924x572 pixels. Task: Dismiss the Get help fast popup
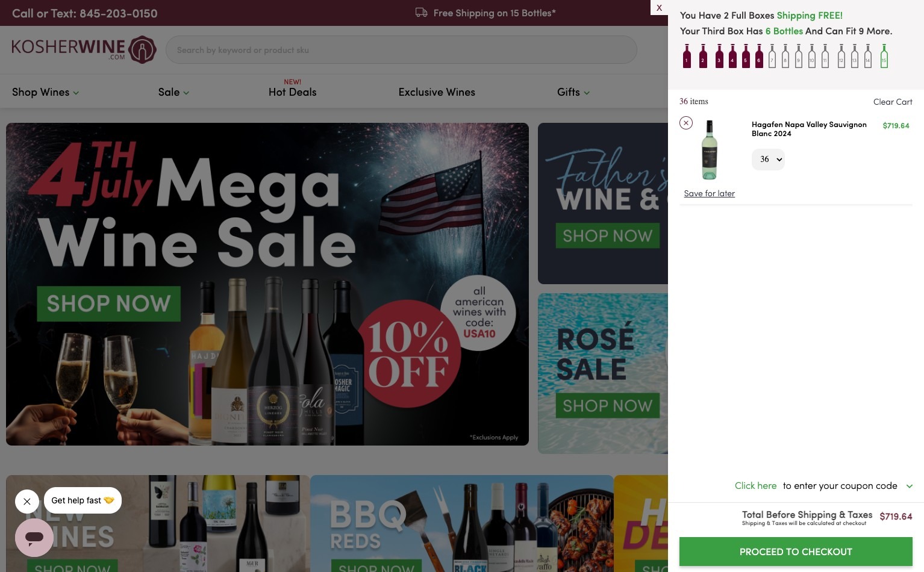(x=27, y=501)
